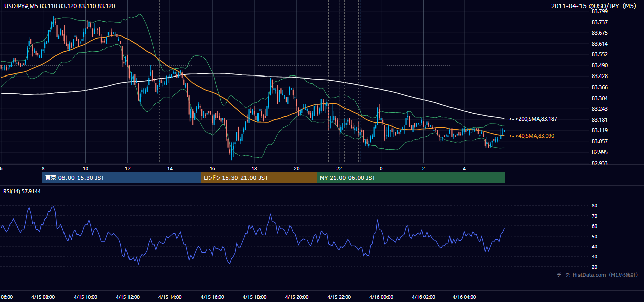Click price axis label 83.552
This screenshot has width=644, height=302.
(x=599, y=54)
